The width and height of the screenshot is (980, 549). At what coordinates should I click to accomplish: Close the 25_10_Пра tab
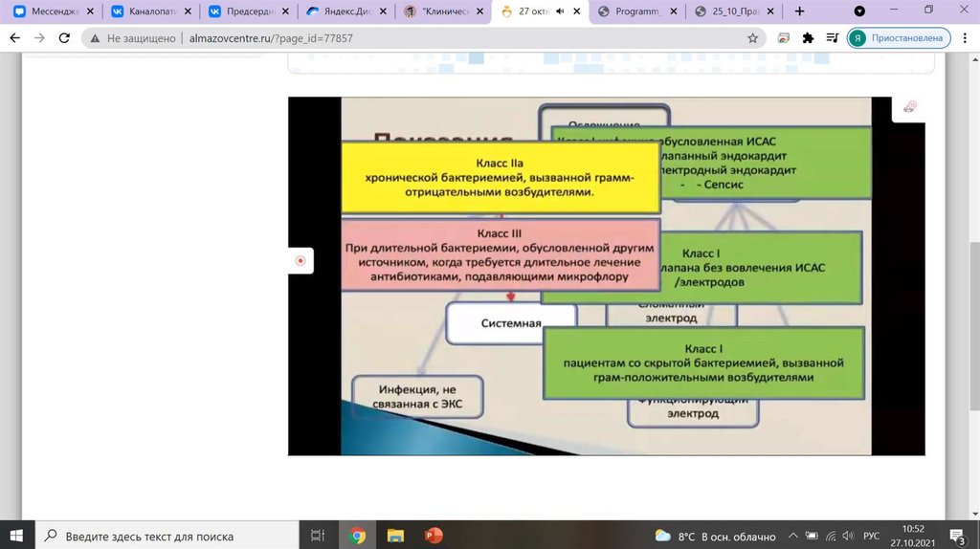point(770,11)
